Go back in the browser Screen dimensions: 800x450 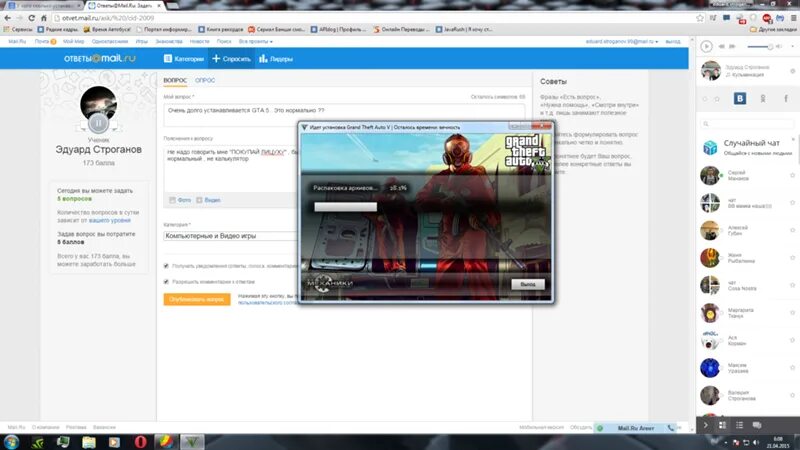pos(7,18)
